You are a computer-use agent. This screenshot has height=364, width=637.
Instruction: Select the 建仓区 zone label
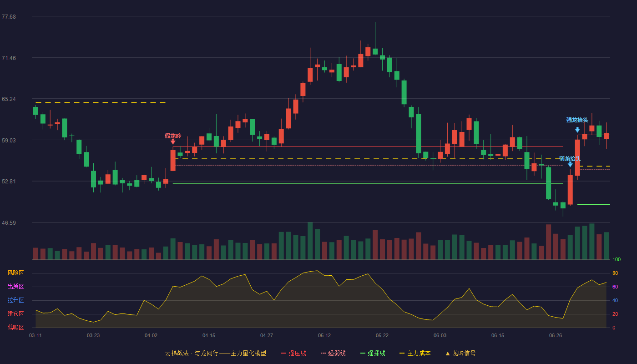click(16, 314)
